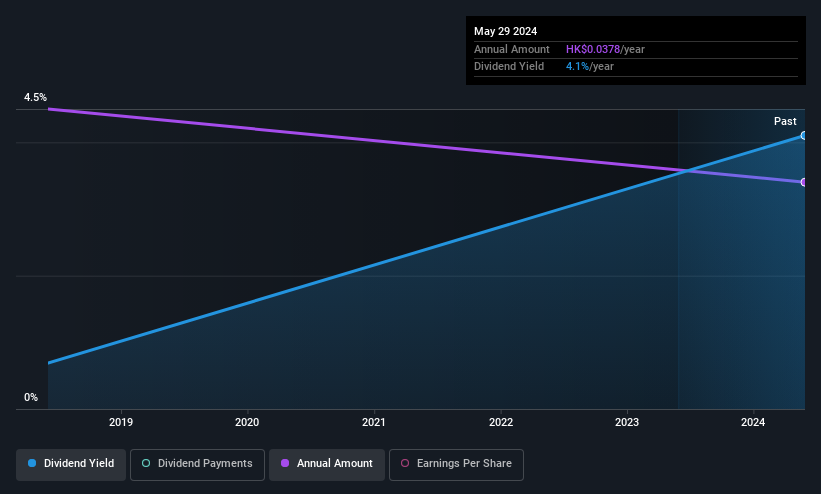Select the blue dividend yield endpoint marker
Viewport: 821px width, 494px height.
point(803,136)
